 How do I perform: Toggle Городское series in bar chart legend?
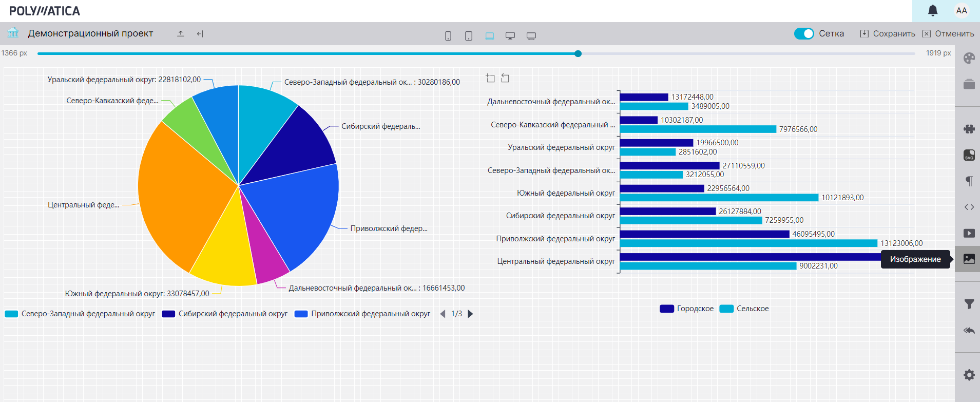click(687, 309)
